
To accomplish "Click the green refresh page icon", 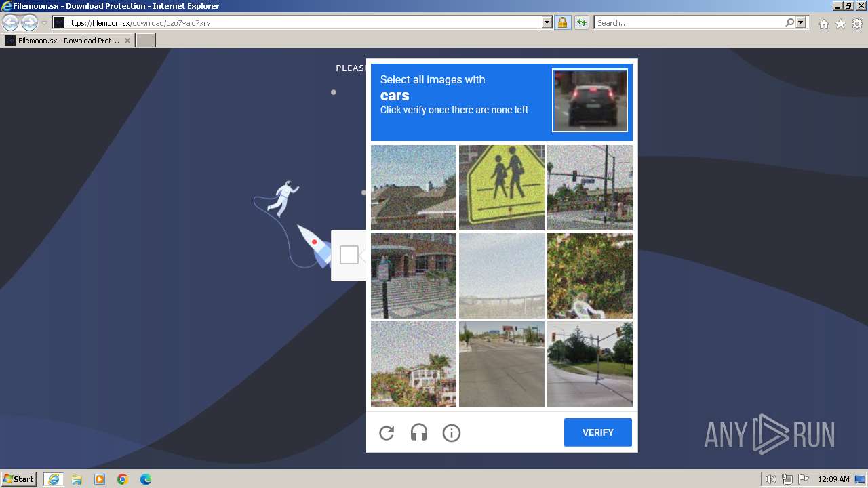I will 581,22.
